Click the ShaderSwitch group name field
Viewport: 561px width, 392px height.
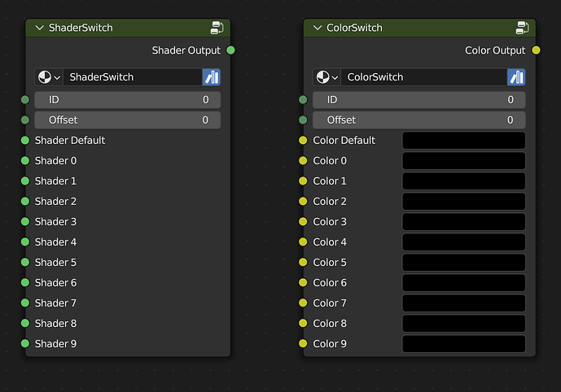coord(133,77)
